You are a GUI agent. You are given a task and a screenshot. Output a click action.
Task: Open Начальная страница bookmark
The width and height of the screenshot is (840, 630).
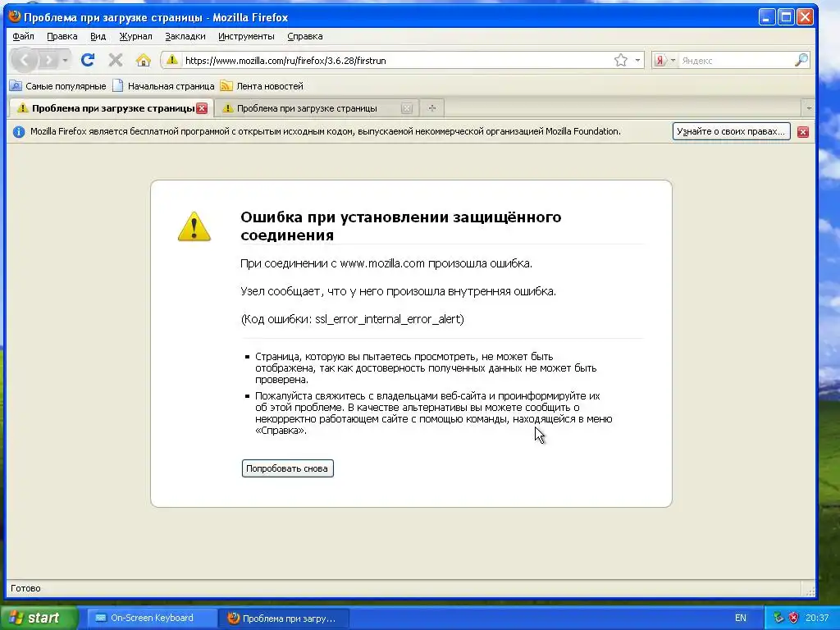(164, 85)
